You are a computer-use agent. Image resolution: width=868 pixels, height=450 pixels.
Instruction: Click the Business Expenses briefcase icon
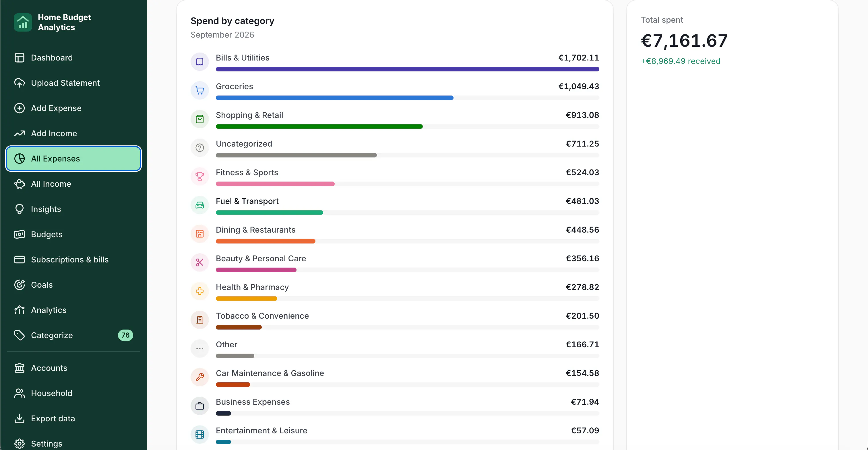click(x=200, y=406)
